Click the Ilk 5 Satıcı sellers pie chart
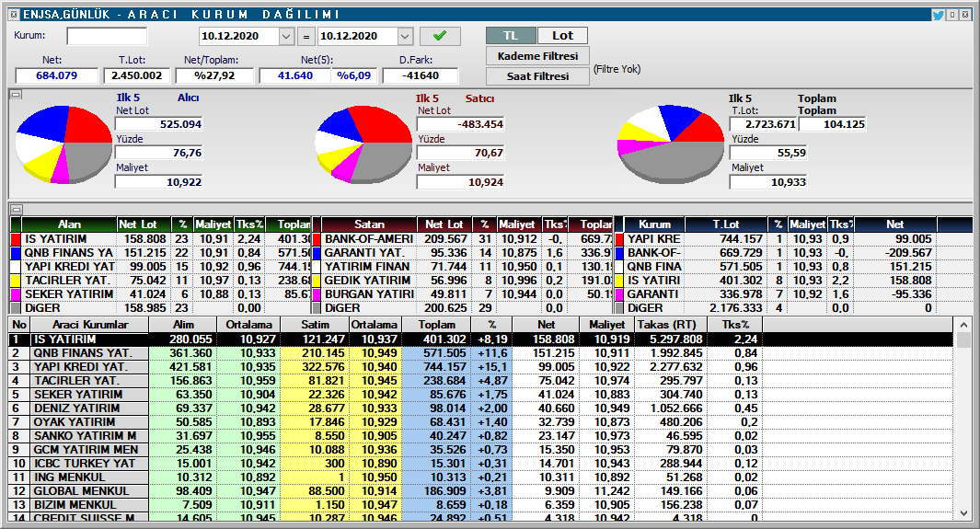The height and width of the screenshot is (529, 980). click(x=363, y=144)
